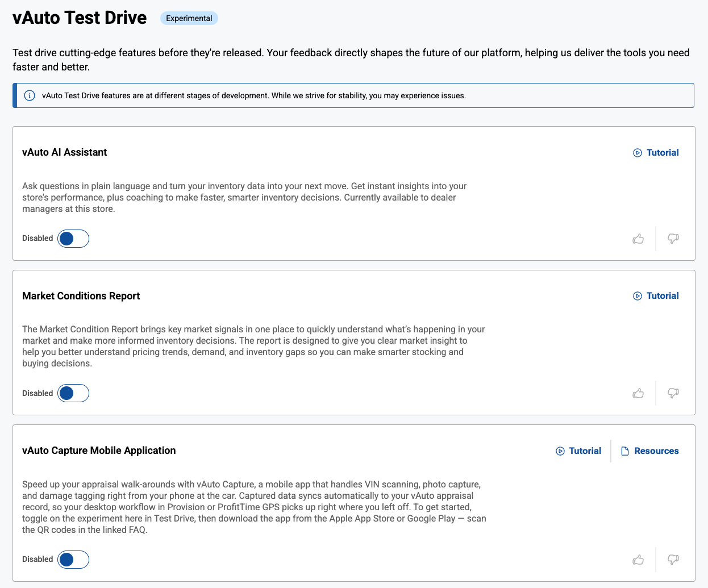Click the stages of development notice text
708x588 pixels.
click(254, 95)
